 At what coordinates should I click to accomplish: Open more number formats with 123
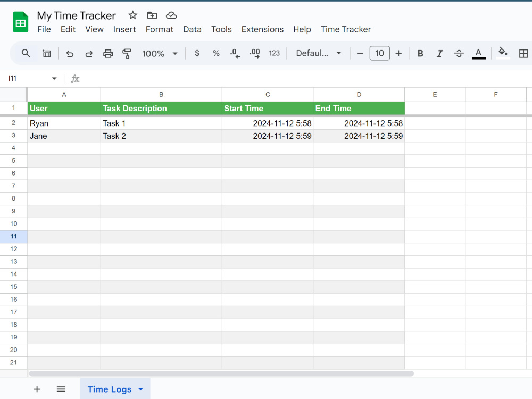click(x=274, y=53)
